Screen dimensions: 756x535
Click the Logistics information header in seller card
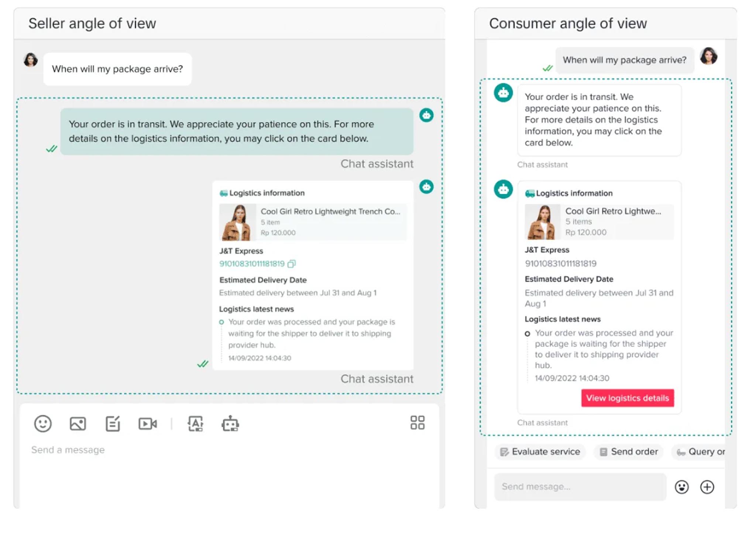262,193
